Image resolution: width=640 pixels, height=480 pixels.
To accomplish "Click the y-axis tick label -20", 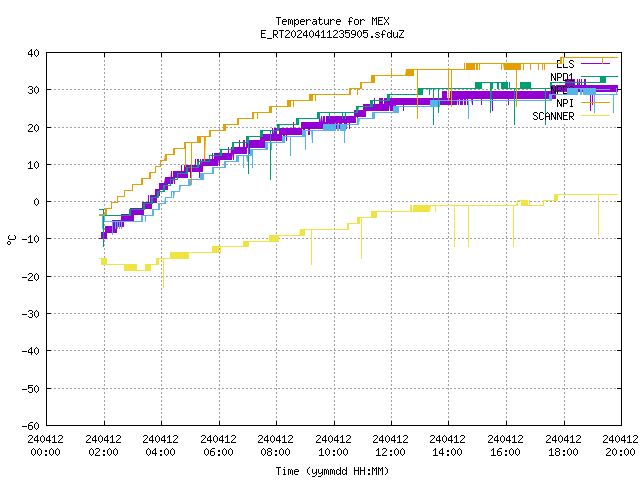I will point(31,277).
